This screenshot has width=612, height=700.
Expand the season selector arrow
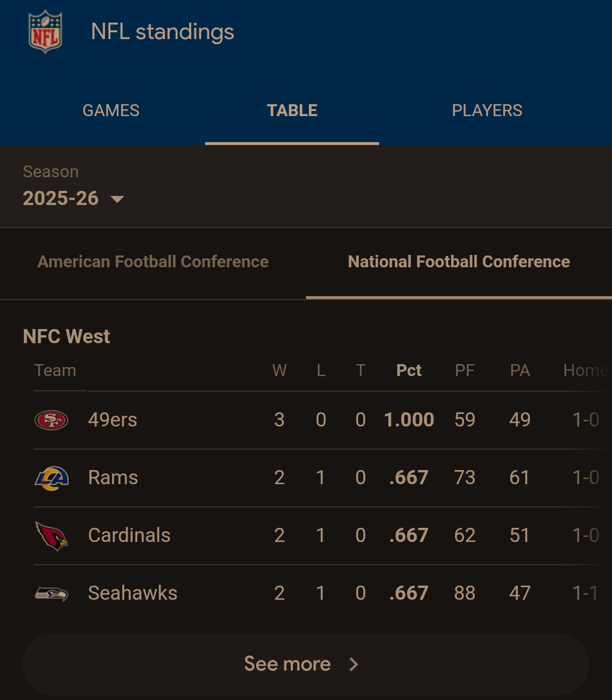(117, 199)
